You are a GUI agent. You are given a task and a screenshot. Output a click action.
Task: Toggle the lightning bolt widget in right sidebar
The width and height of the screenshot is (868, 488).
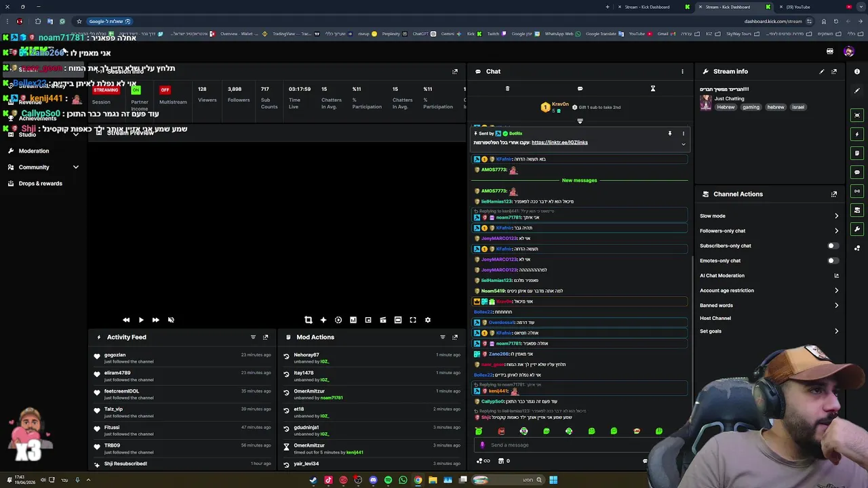pos(857,134)
